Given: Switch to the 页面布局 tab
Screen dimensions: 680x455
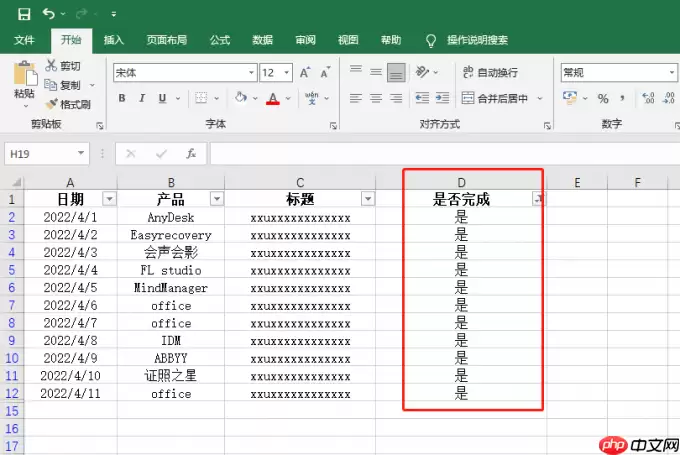Looking at the screenshot, I should 167,40.
